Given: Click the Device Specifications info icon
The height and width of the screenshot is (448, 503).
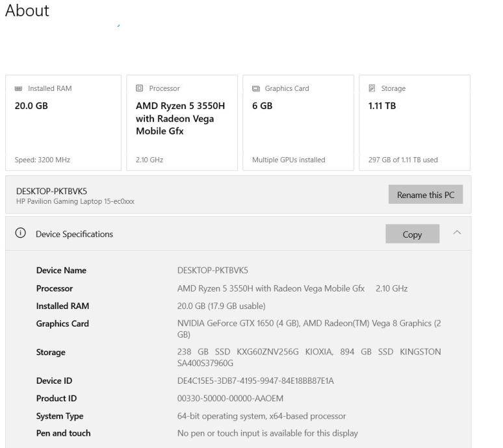Looking at the screenshot, I should (x=20, y=234).
